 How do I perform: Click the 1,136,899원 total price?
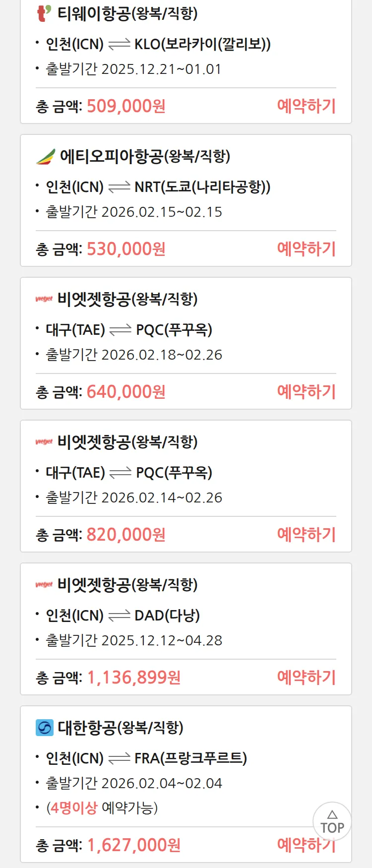pyautogui.click(x=134, y=678)
